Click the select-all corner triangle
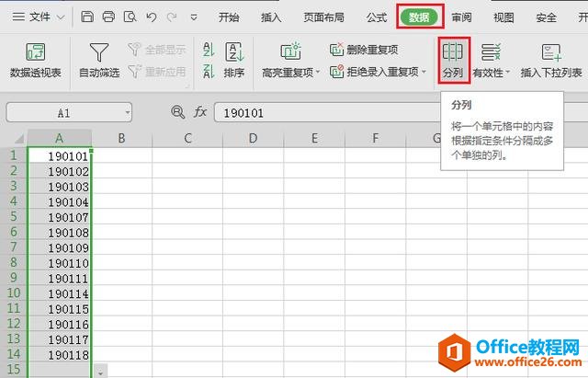Screen dimensions: 588x378 [x=19, y=139]
